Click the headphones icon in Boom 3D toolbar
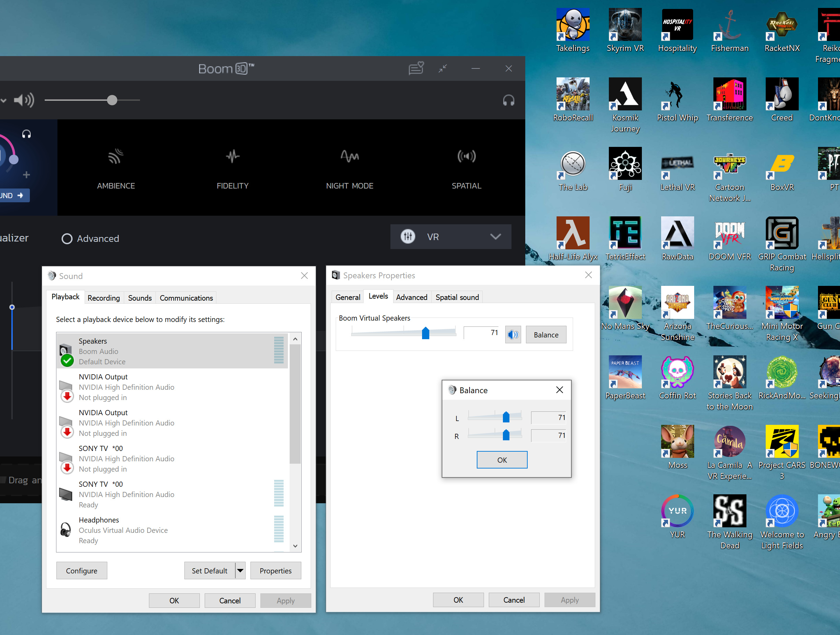 [508, 100]
